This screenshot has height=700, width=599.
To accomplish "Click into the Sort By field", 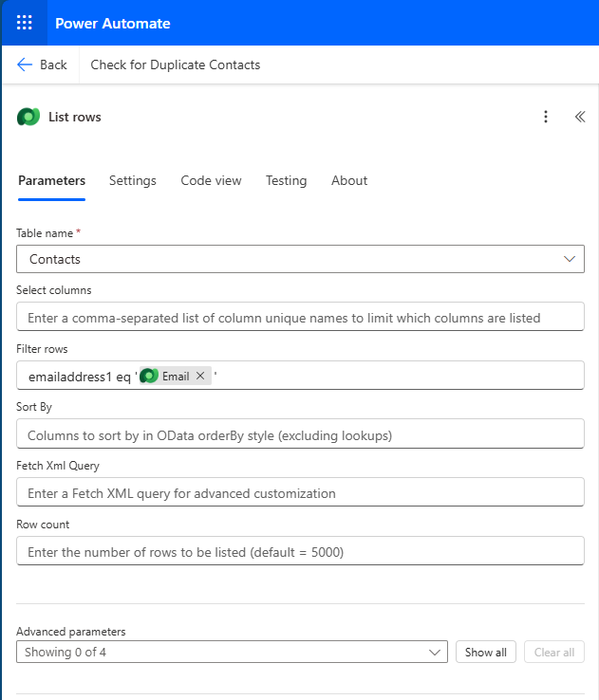I will coord(300,433).
